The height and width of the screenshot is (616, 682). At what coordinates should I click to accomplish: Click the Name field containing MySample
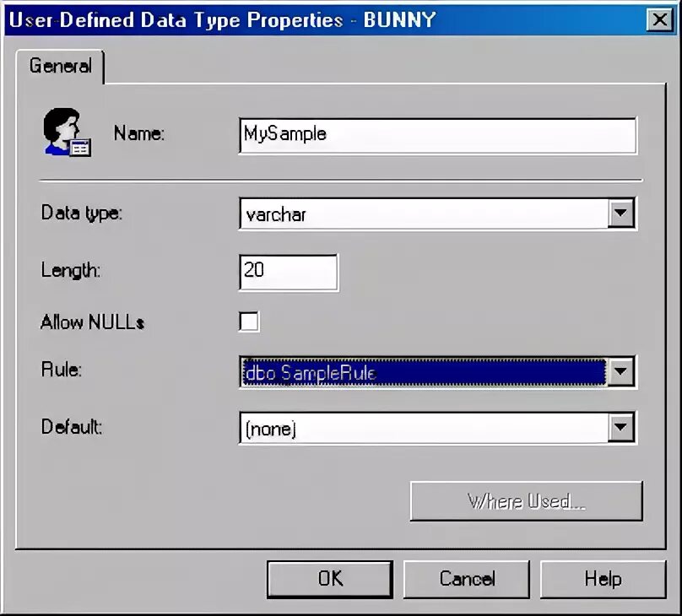[x=438, y=135]
